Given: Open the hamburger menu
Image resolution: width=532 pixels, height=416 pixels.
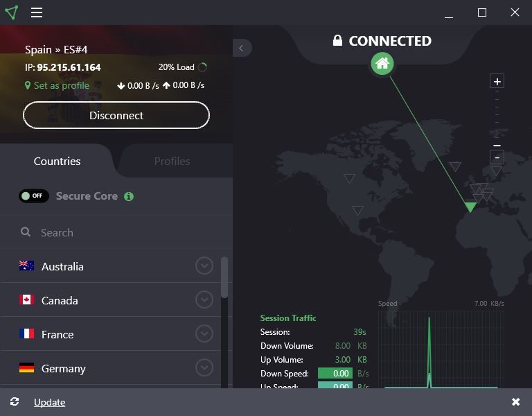Looking at the screenshot, I should coord(37,12).
